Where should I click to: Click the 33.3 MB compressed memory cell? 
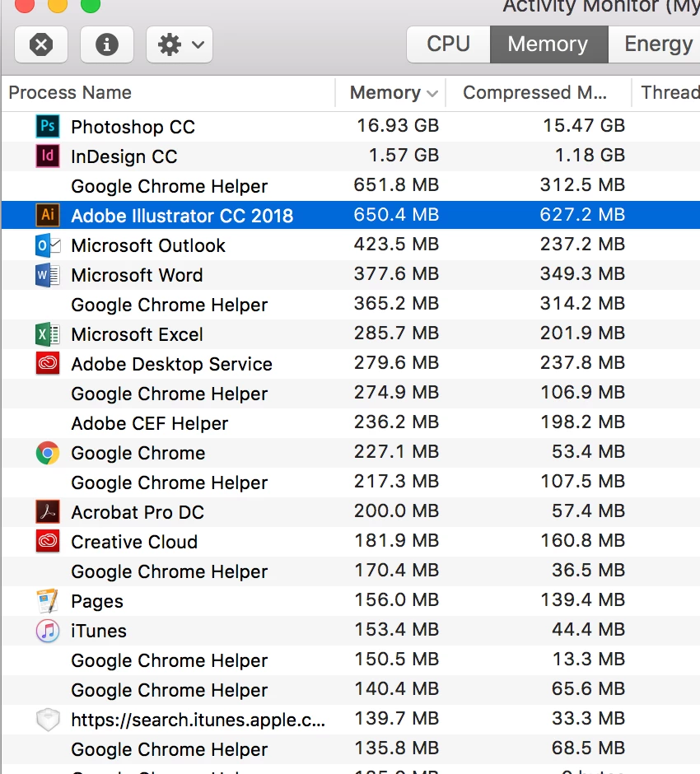588,718
